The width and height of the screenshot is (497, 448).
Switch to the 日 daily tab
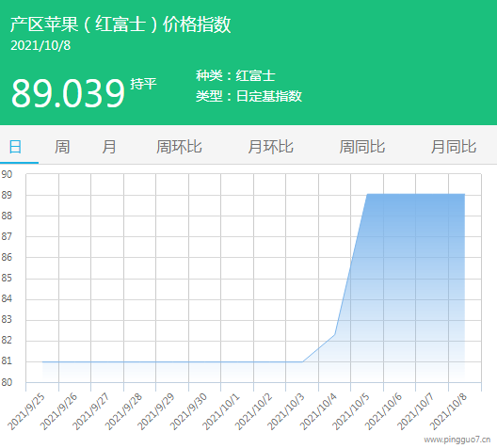[15, 147]
